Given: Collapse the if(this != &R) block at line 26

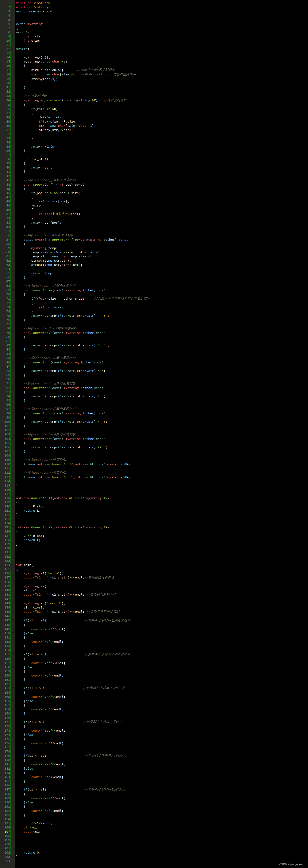Looking at the screenshot, I should click(x=13, y=108).
